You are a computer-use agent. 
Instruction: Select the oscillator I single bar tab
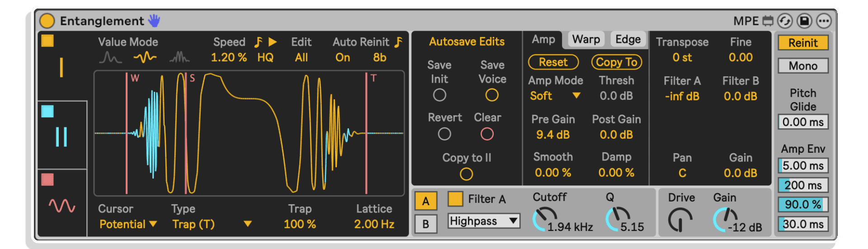point(61,68)
